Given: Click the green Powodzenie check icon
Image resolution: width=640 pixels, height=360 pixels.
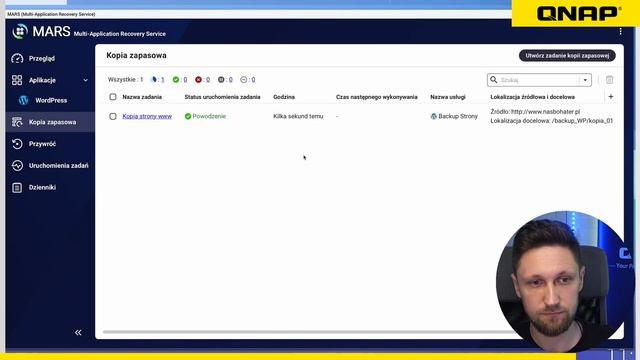Looking at the screenshot, I should pos(188,116).
